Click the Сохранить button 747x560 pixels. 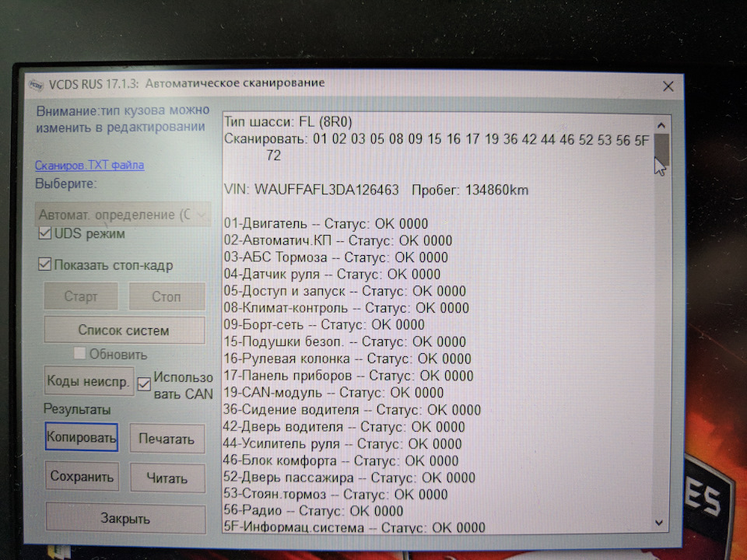82,476
